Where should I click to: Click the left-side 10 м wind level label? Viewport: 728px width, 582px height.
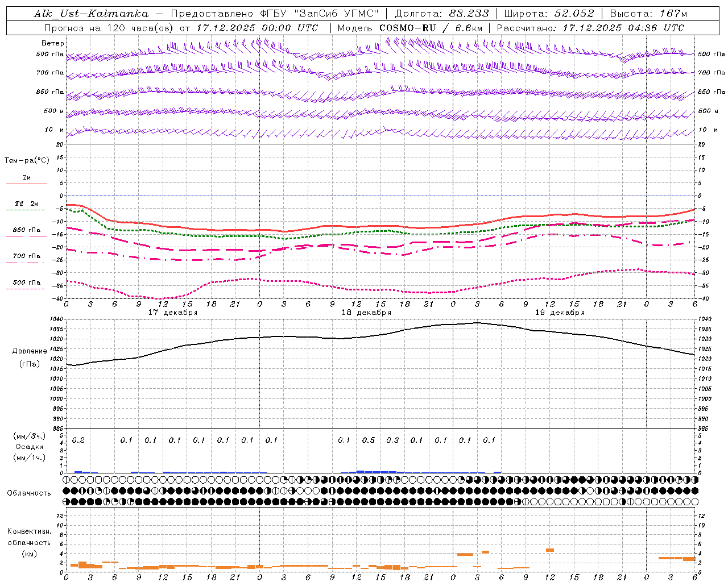coord(55,130)
